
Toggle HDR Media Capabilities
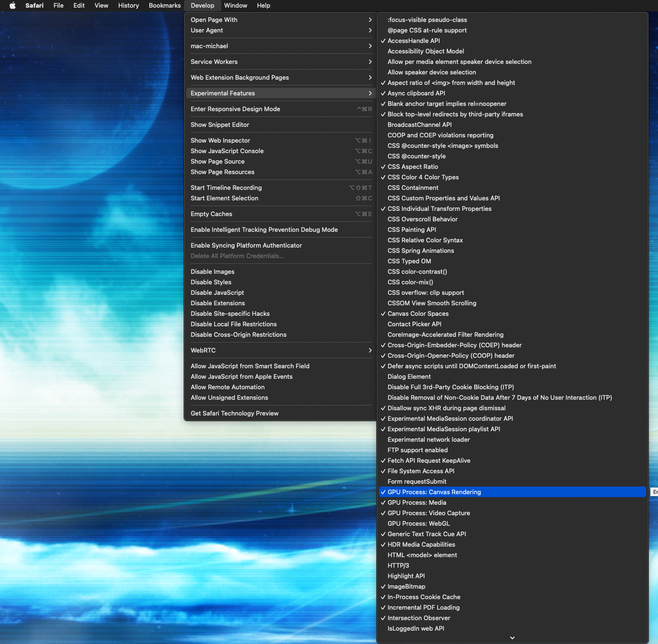point(513,544)
